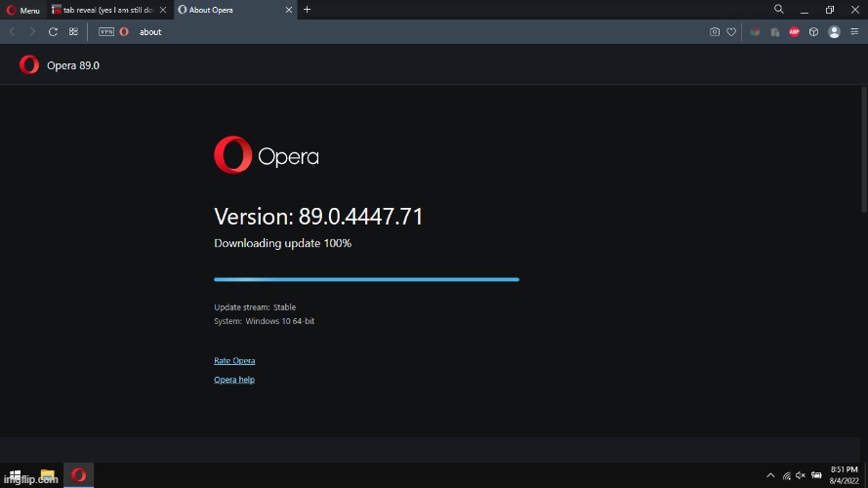The image size is (868, 488).
Task: Close the imgflip tab reveal tab
Action: coord(163,10)
